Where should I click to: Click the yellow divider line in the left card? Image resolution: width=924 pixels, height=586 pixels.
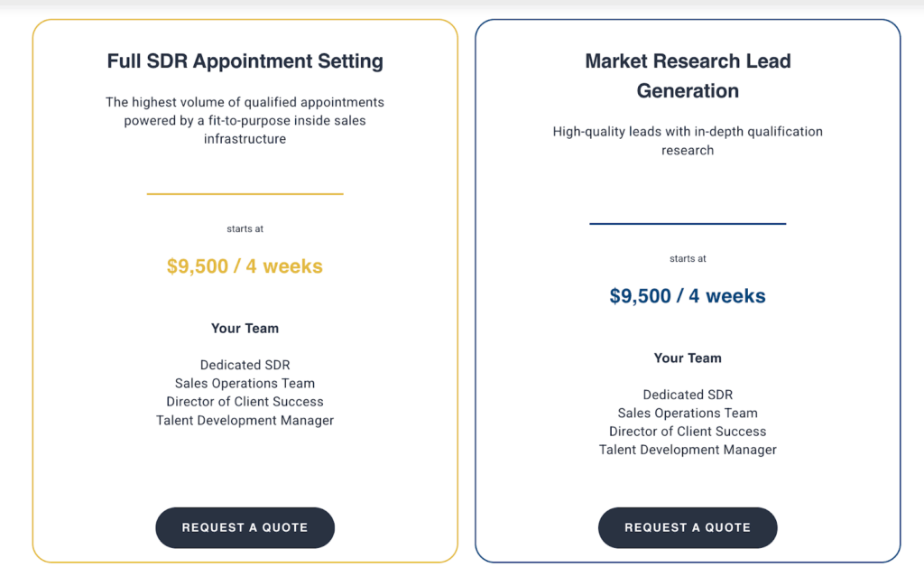(x=245, y=193)
